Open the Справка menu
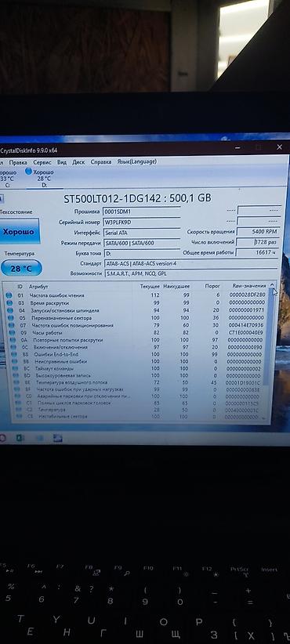 pyautogui.click(x=101, y=162)
